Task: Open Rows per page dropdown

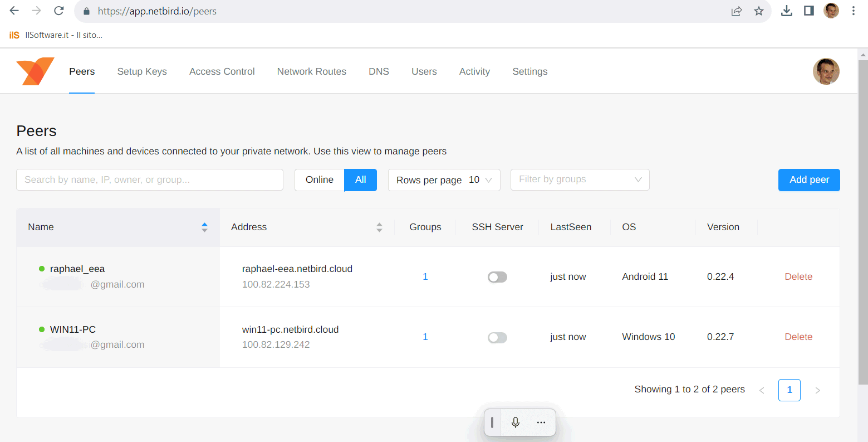Action: point(444,179)
